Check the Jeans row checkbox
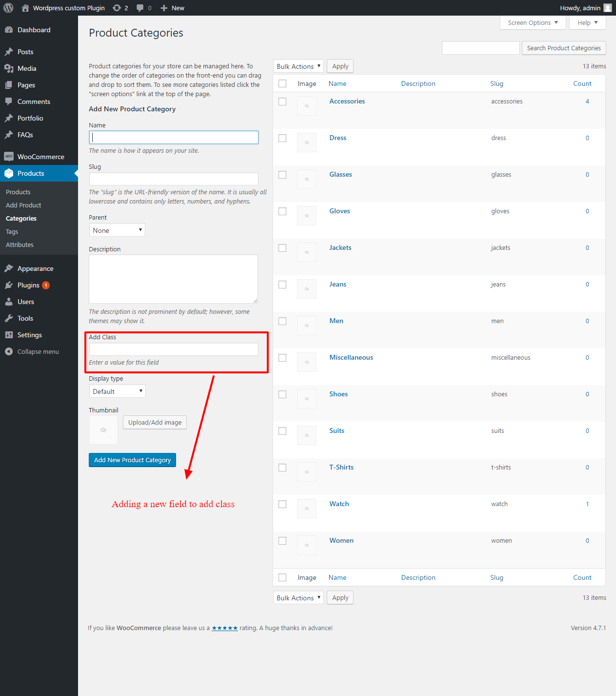This screenshot has width=616, height=696. 282,285
